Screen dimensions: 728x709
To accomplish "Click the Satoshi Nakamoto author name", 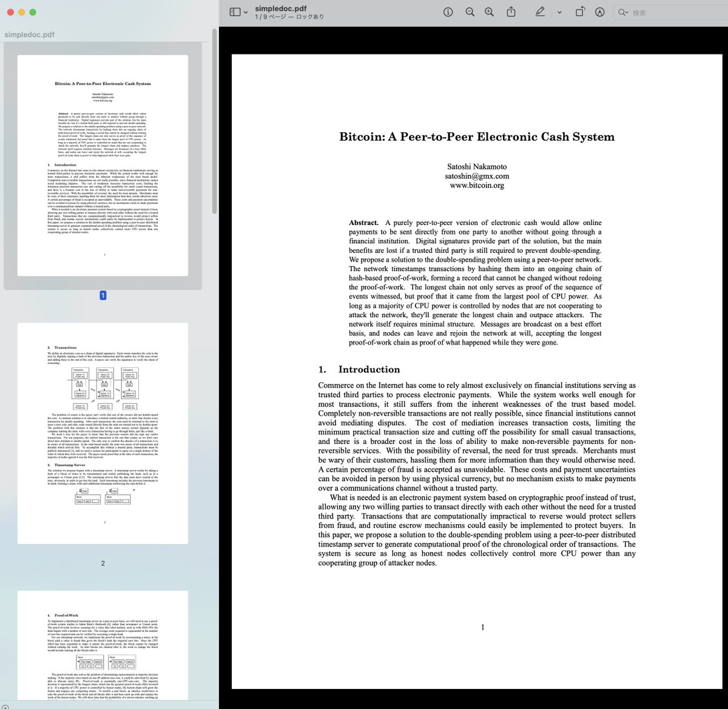I will click(477, 167).
